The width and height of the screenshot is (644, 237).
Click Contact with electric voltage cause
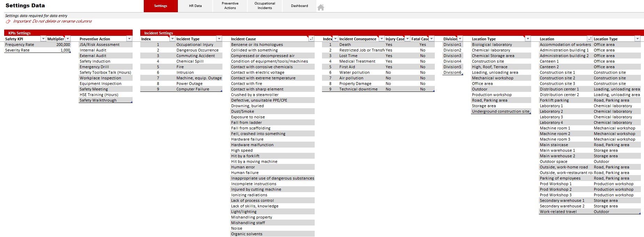click(x=272, y=72)
